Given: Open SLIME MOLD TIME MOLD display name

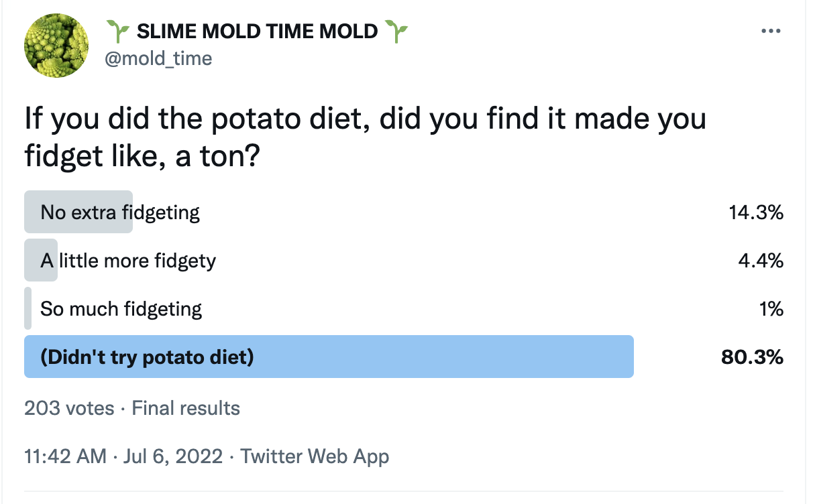Looking at the screenshot, I should click(258, 31).
